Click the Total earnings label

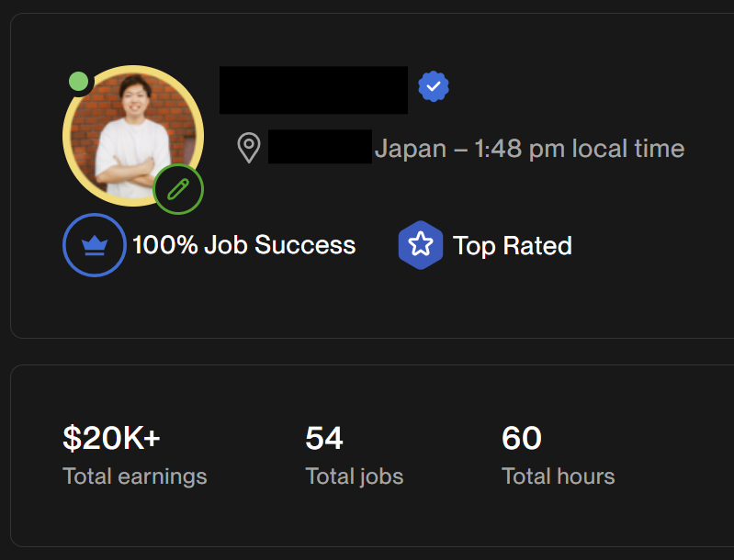pyautogui.click(x=134, y=476)
